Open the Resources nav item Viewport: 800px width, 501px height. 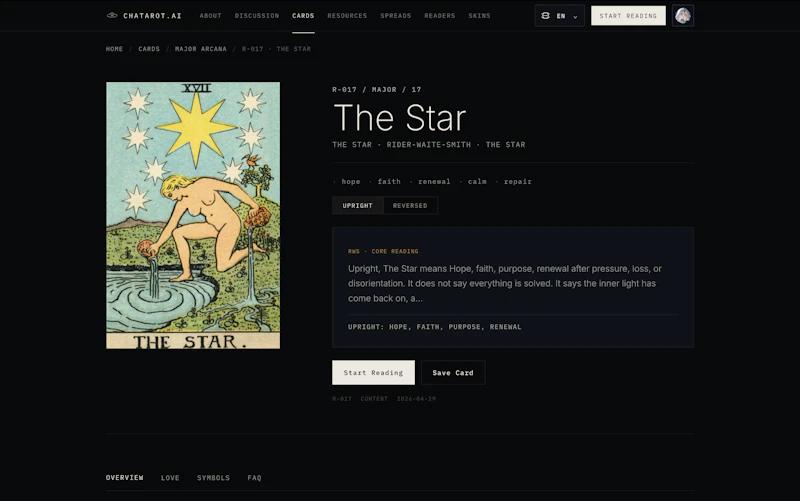pos(347,16)
